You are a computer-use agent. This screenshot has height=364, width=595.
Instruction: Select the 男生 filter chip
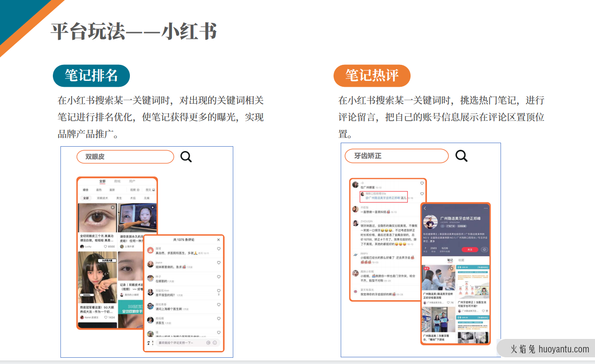coord(119,198)
